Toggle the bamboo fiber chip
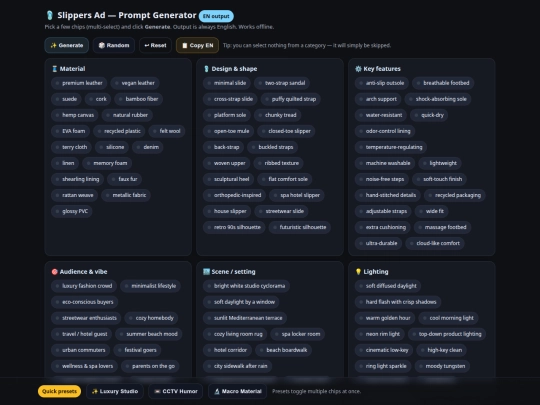This screenshot has height=405, width=540. (x=138, y=99)
